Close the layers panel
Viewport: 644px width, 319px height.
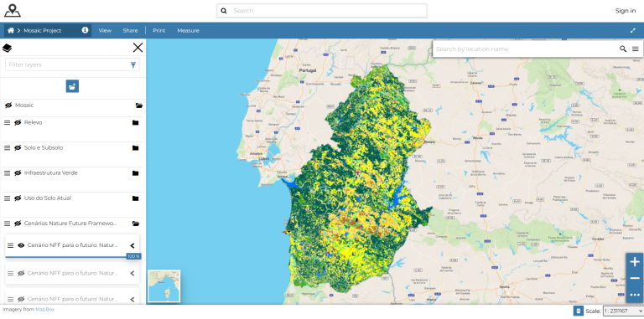(x=138, y=48)
